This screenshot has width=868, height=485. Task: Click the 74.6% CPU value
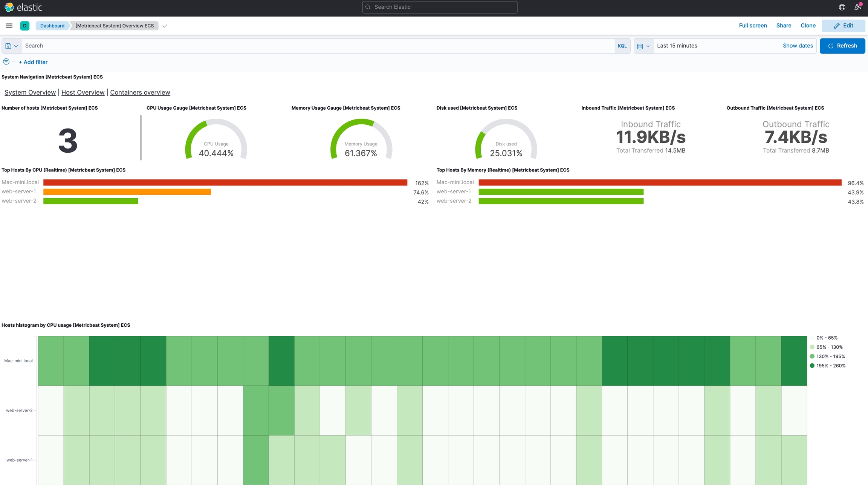pyautogui.click(x=421, y=193)
